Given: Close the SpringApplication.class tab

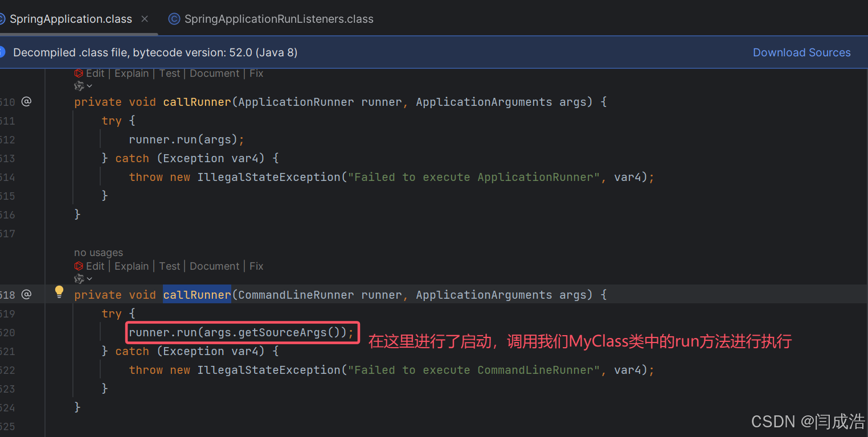Looking at the screenshot, I should tap(144, 18).
